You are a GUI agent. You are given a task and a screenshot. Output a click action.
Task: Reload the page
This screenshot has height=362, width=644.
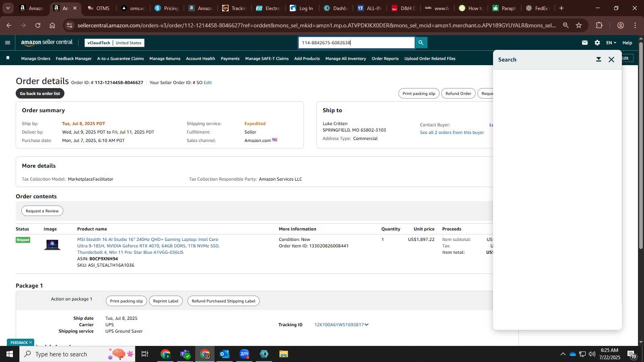38,25
